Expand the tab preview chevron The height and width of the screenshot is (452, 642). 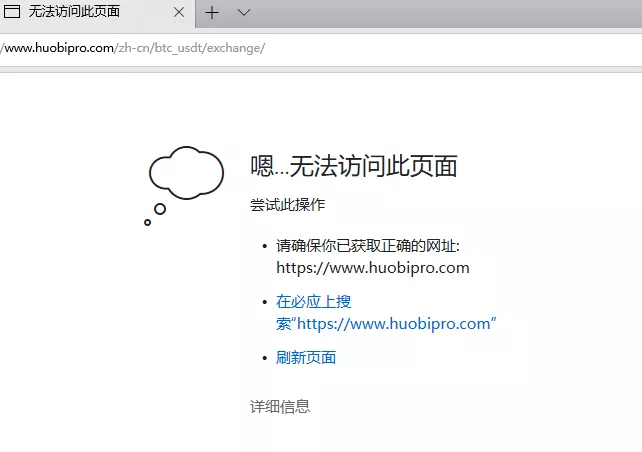[x=244, y=13]
